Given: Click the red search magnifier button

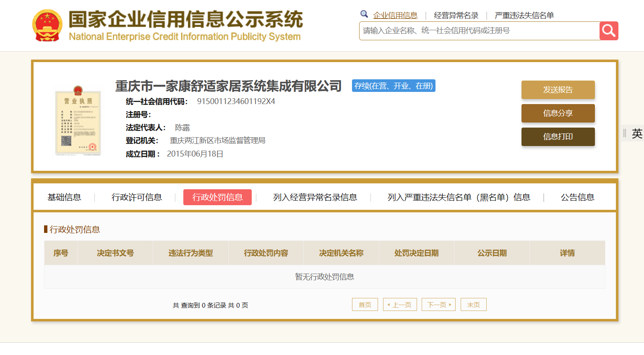Looking at the screenshot, I should pyautogui.click(x=609, y=31).
